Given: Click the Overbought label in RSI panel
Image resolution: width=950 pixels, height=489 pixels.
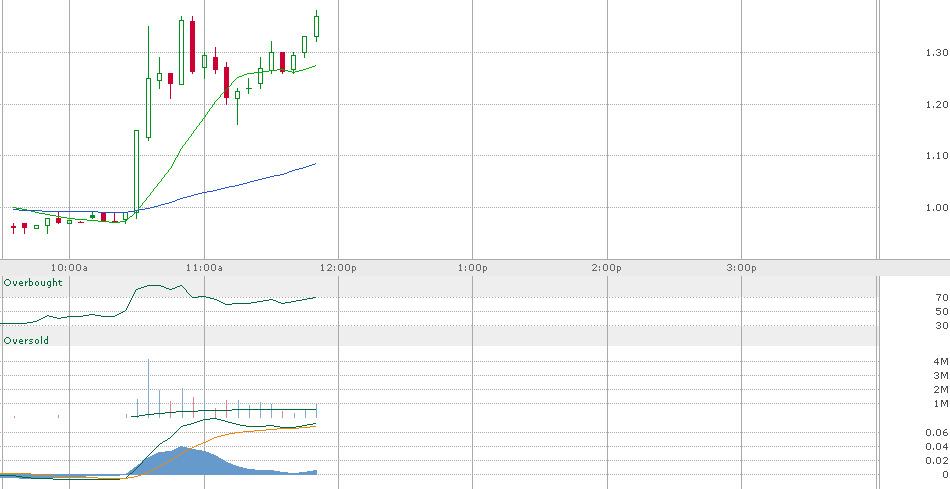Looking at the screenshot, I should (33, 283).
